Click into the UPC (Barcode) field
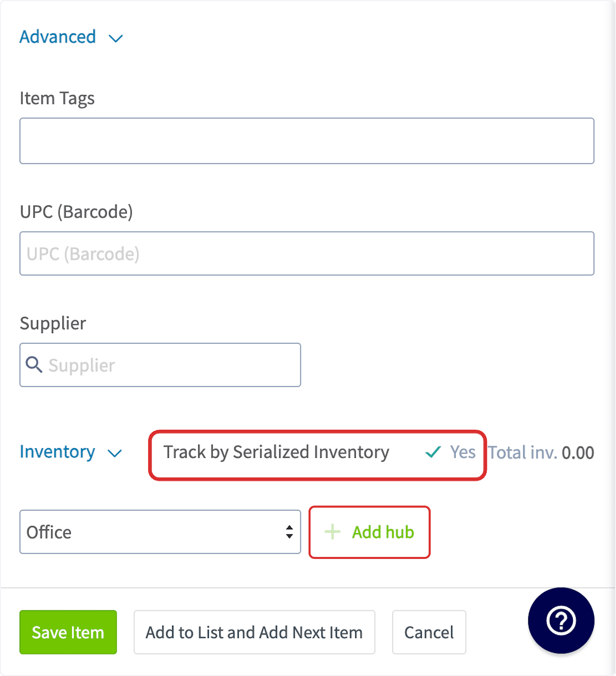This screenshot has height=676, width=616. point(306,254)
